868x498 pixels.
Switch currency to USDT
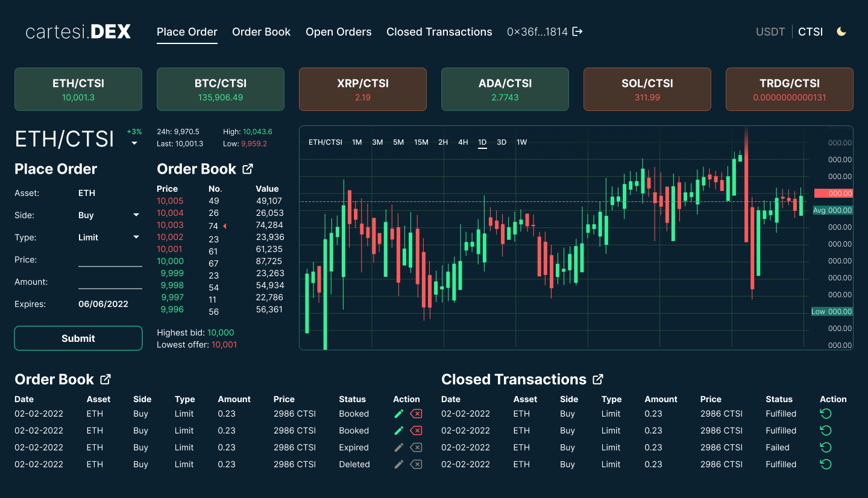click(x=770, y=32)
